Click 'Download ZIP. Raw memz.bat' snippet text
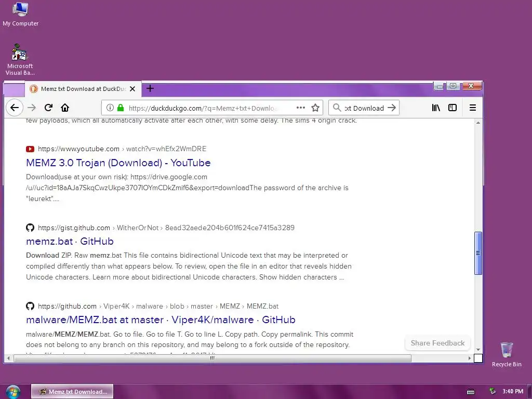 coord(74,256)
